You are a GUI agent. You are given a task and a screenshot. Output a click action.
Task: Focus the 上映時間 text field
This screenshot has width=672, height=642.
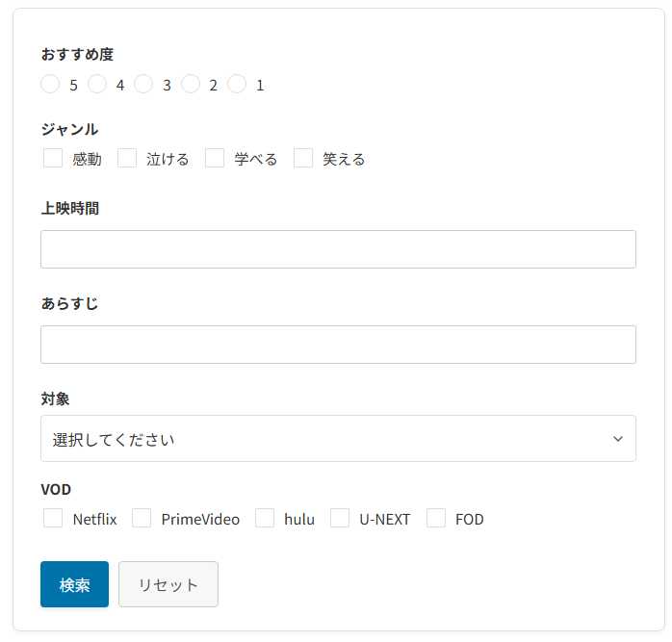pos(338,249)
